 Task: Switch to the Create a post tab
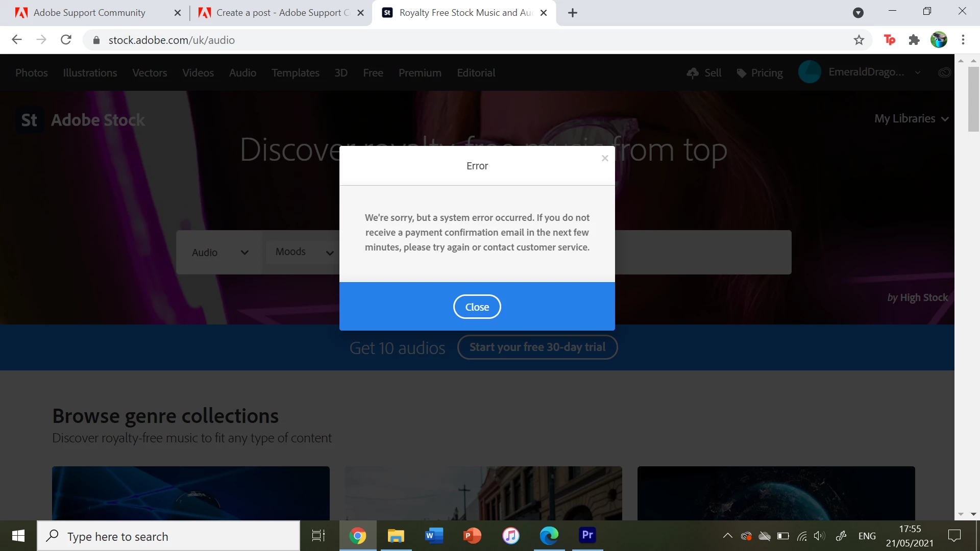pyautogui.click(x=281, y=13)
